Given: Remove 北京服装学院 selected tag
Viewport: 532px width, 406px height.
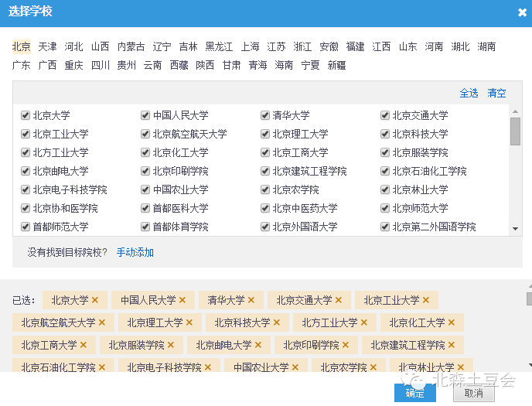Looking at the screenshot, I should point(171,345).
